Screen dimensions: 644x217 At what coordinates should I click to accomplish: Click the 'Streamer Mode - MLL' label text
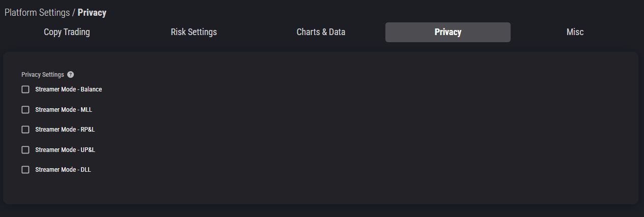(64, 109)
